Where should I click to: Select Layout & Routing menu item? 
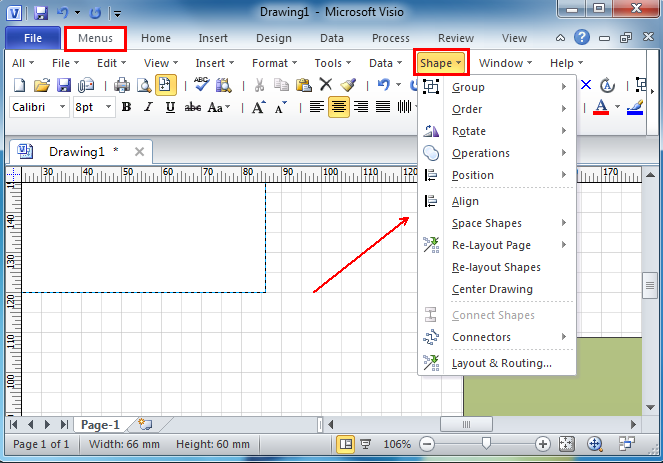pyautogui.click(x=496, y=363)
